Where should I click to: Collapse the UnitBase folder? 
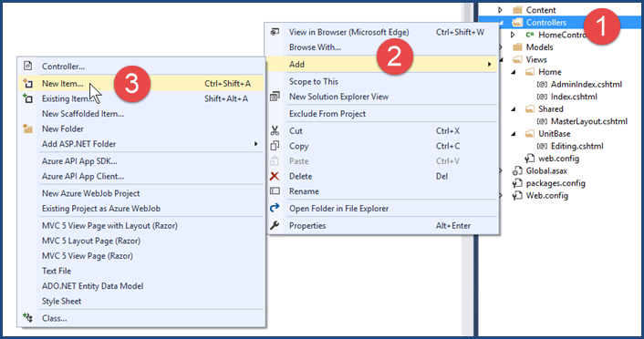(514, 134)
